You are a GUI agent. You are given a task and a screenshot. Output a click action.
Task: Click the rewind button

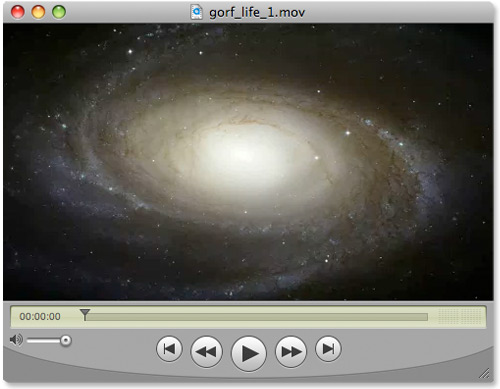click(206, 351)
